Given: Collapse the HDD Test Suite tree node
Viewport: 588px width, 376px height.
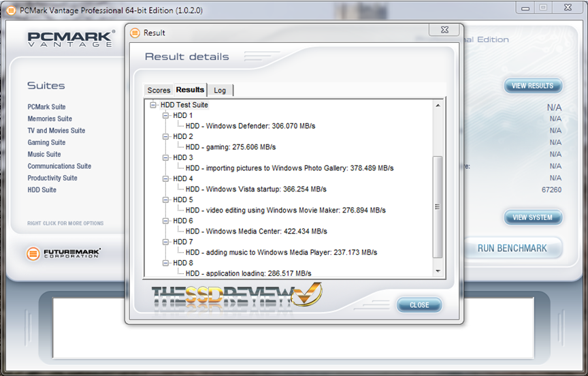Looking at the screenshot, I should click(153, 105).
